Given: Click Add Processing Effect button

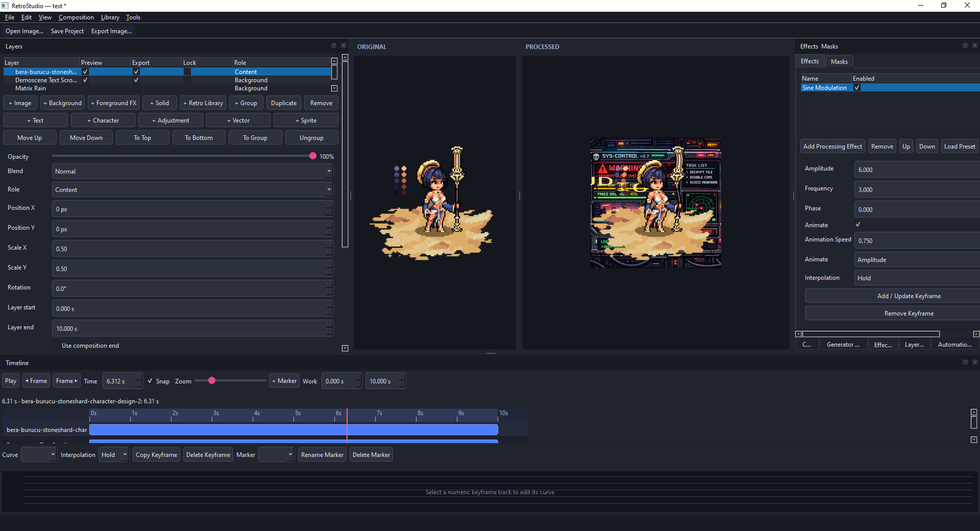Looking at the screenshot, I should 832,147.
